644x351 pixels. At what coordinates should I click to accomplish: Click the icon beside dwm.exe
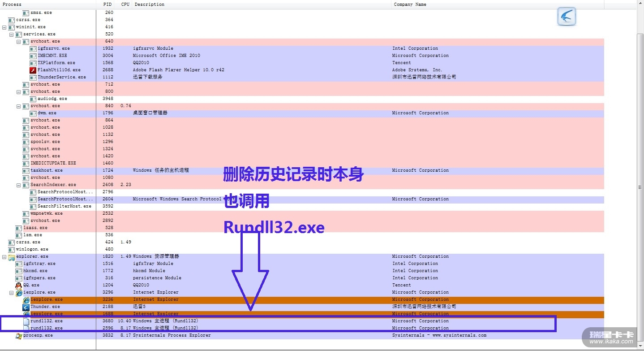tap(33, 113)
